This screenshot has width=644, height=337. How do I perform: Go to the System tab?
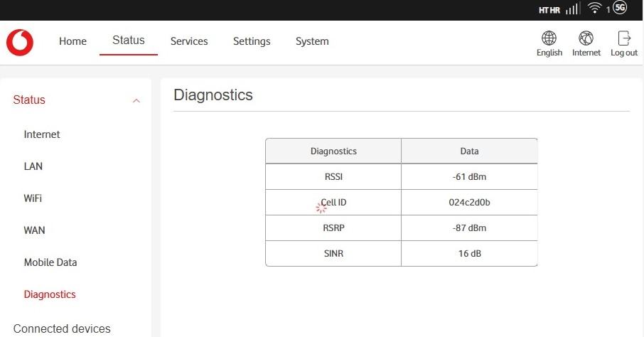[x=312, y=41]
